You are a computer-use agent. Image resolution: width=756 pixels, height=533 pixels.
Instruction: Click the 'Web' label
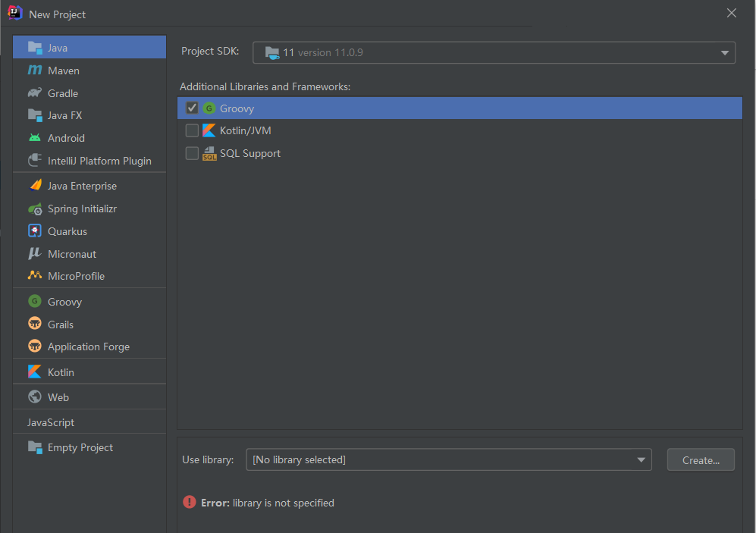tap(58, 397)
